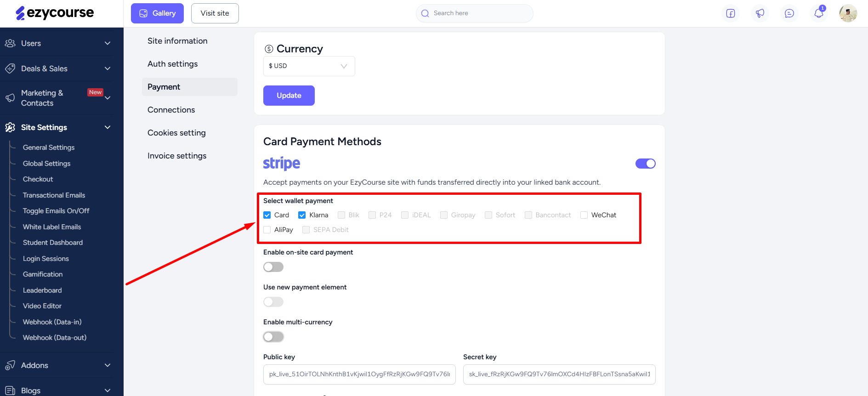
Task: Enable the on-site card payment toggle
Action: [273, 267]
